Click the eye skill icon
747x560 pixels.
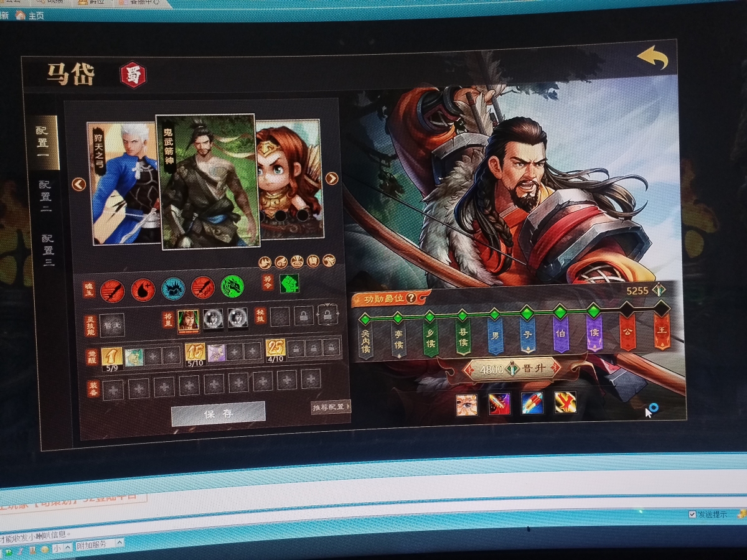[x=466, y=404]
